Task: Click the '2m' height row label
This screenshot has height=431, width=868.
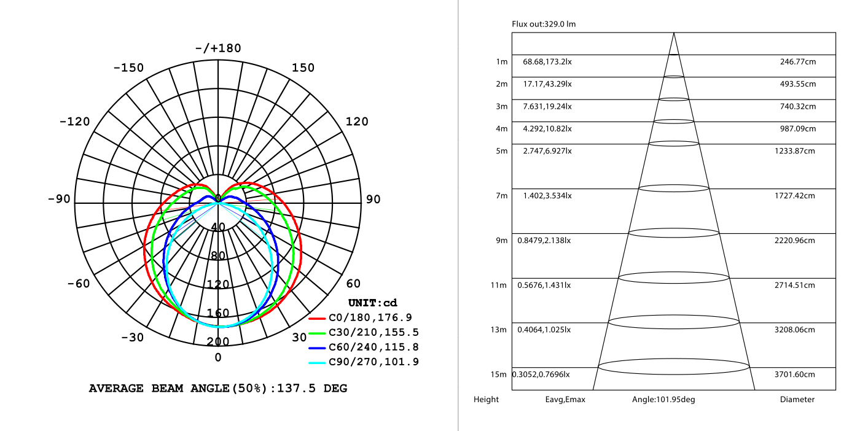Action: coord(502,84)
